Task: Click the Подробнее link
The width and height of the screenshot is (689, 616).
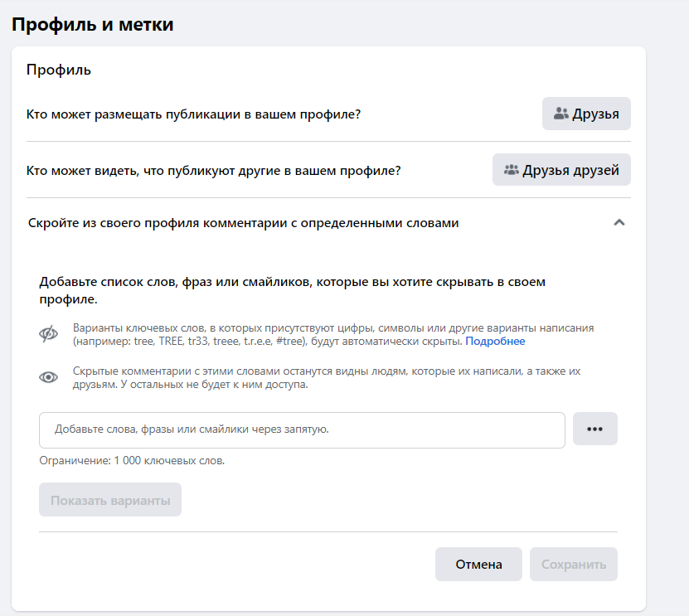Action: click(x=495, y=341)
